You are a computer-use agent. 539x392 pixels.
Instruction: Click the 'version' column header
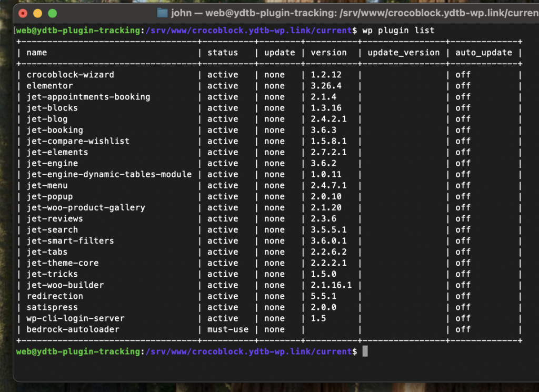tap(328, 53)
